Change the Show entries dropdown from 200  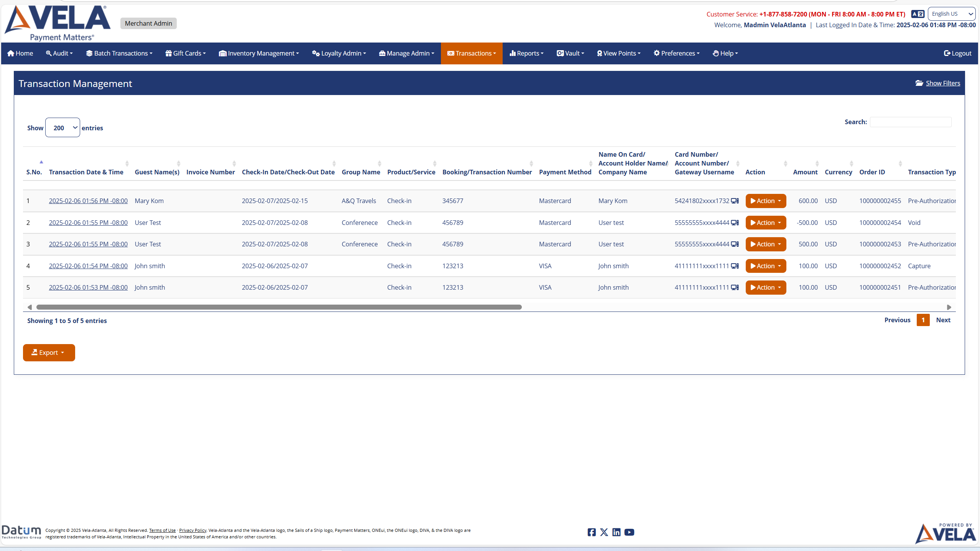tap(62, 127)
